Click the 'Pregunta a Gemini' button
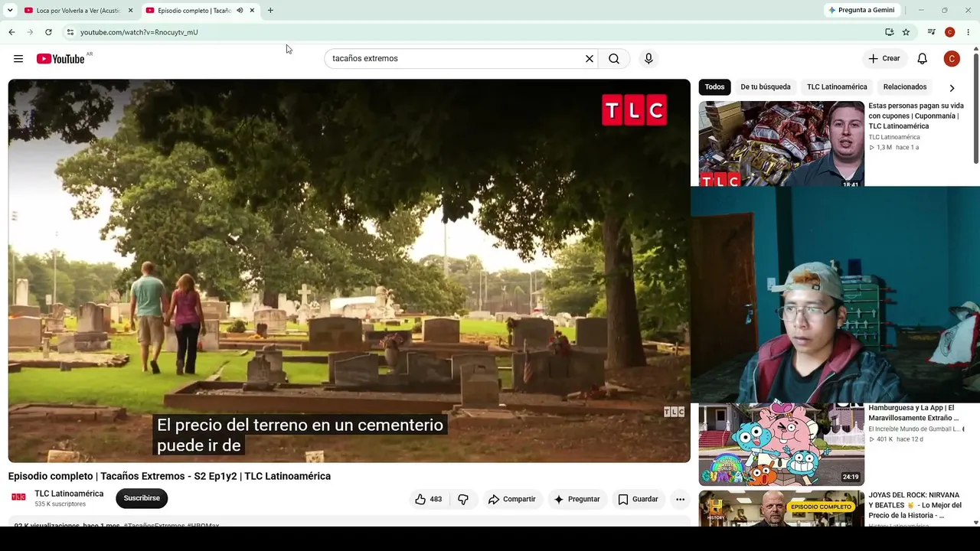The height and width of the screenshot is (551, 980). click(x=861, y=11)
